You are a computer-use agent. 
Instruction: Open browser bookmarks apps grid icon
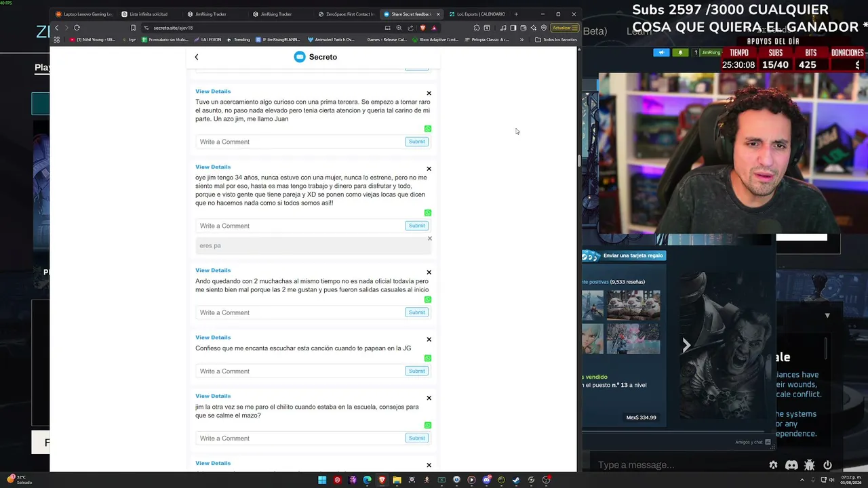click(x=56, y=39)
